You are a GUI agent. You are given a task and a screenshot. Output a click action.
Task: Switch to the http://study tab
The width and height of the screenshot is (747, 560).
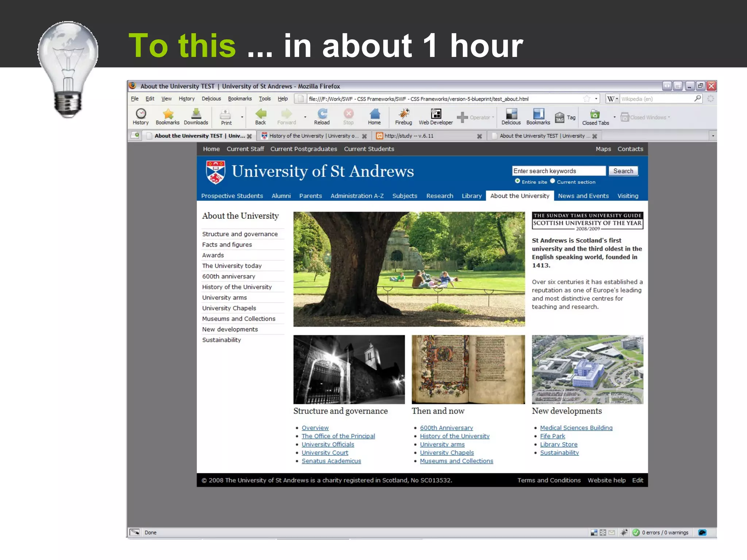click(429, 136)
